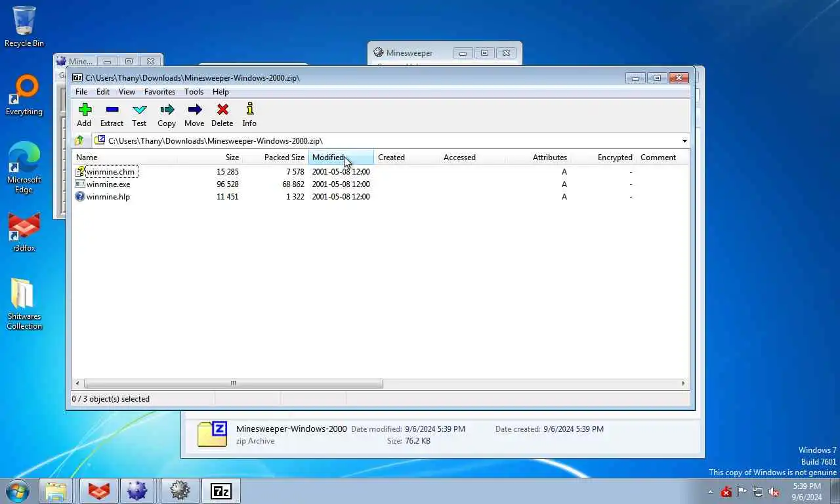This screenshot has width=840, height=504.
Task: Open the Everything desktop shortcut
Action: 24,95
